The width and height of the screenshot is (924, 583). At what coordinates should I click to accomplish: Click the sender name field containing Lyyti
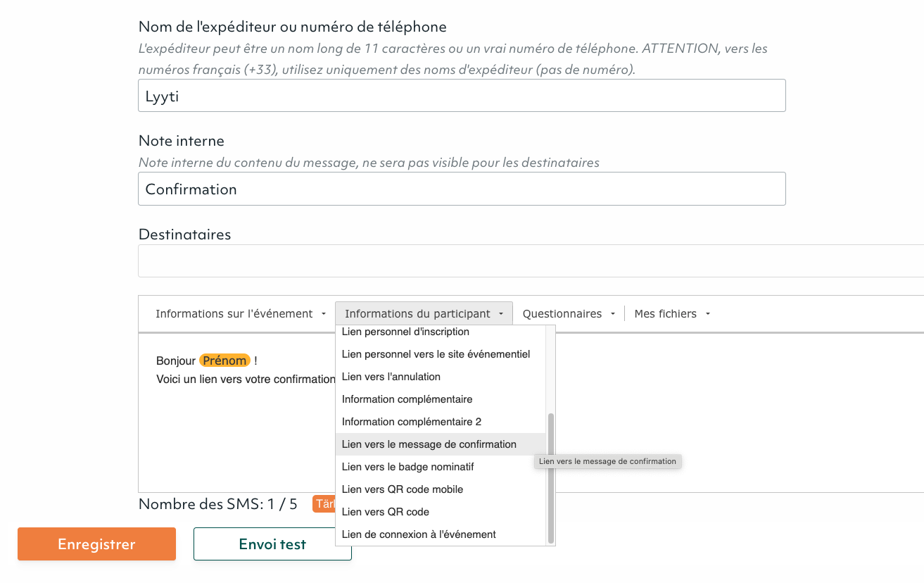tap(461, 96)
